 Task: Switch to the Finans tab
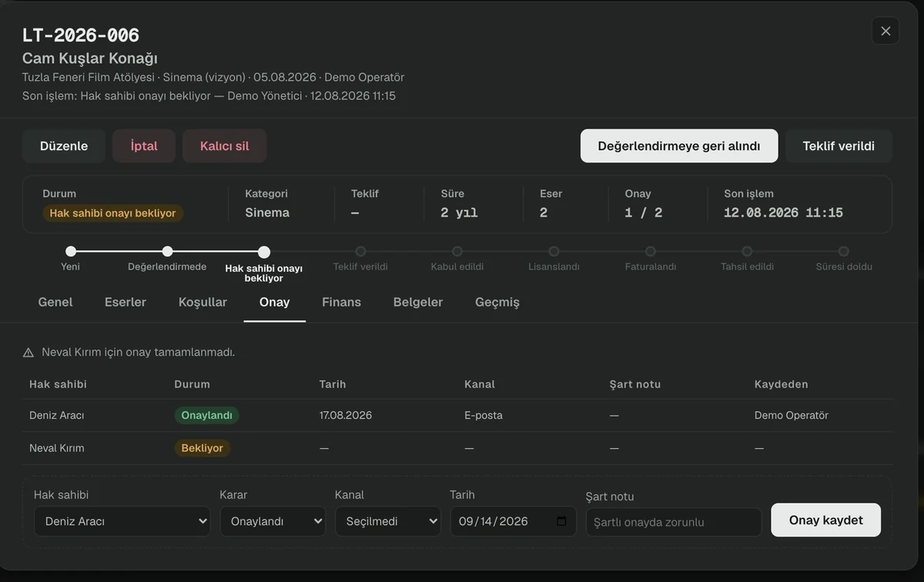(x=341, y=302)
